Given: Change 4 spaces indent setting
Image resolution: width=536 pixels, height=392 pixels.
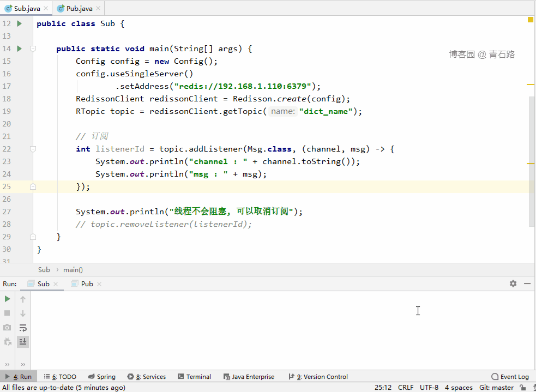Looking at the screenshot, I should (x=459, y=388).
